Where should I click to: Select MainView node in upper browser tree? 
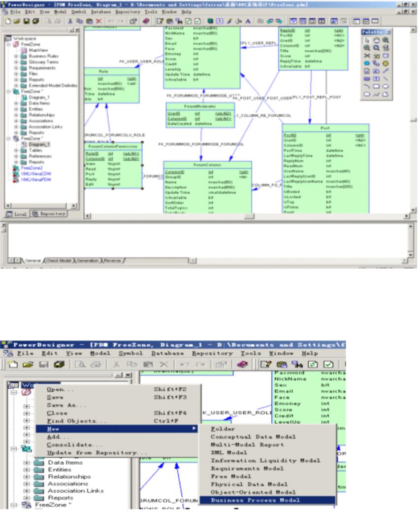point(38,50)
